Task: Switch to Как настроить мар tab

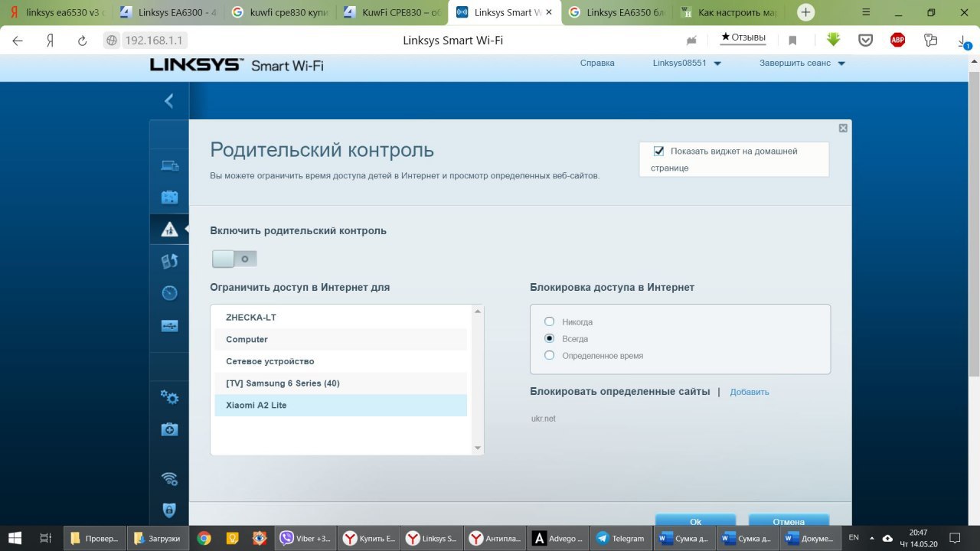Action: point(729,12)
